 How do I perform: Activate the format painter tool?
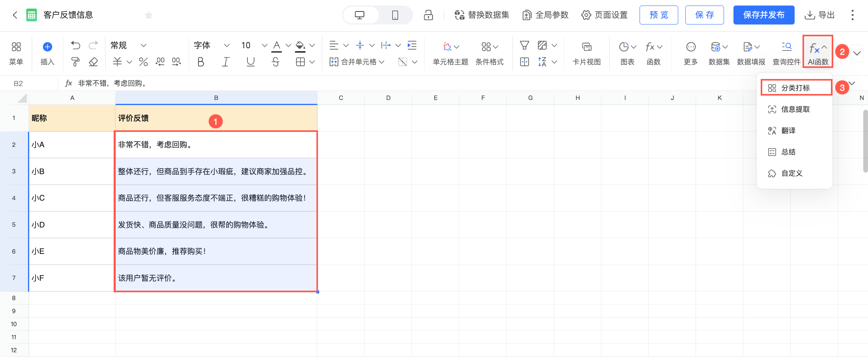click(75, 62)
